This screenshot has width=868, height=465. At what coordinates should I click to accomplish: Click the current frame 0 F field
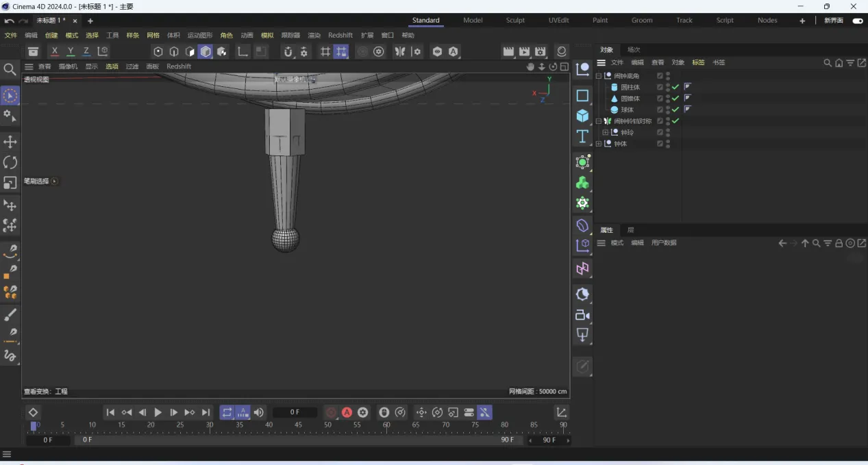click(295, 412)
